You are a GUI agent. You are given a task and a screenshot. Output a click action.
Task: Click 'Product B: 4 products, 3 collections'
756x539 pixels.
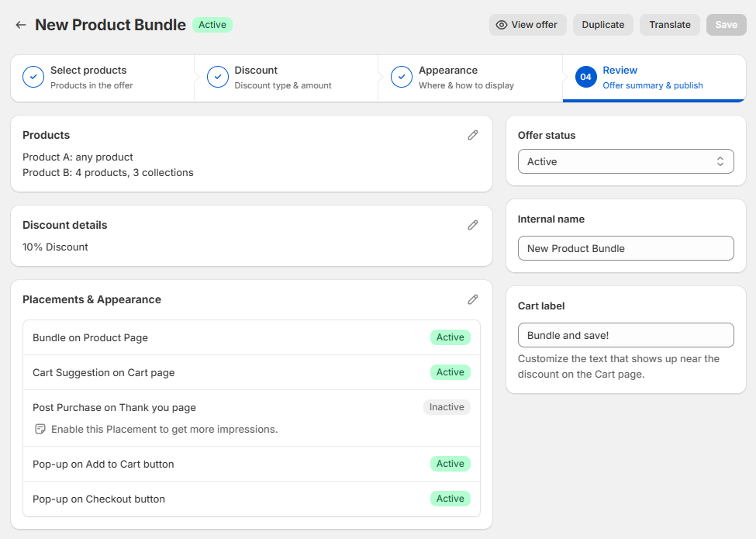[108, 173]
